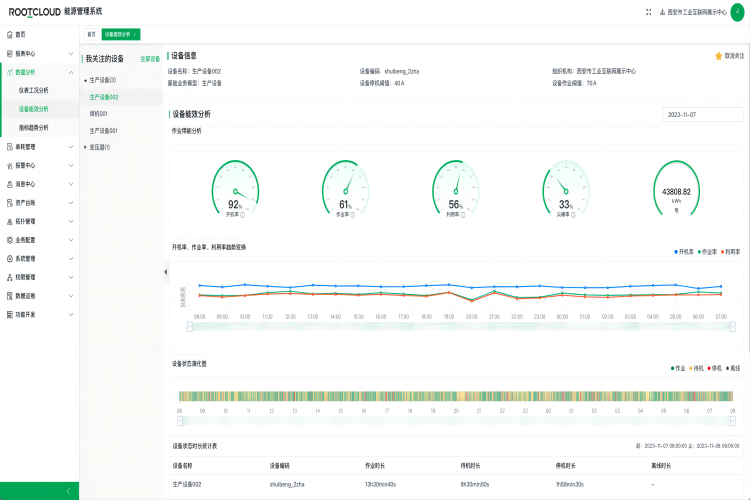Screen dimensions: 750x500
Task: Open the green user avatar menu
Action: pos(737,12)
